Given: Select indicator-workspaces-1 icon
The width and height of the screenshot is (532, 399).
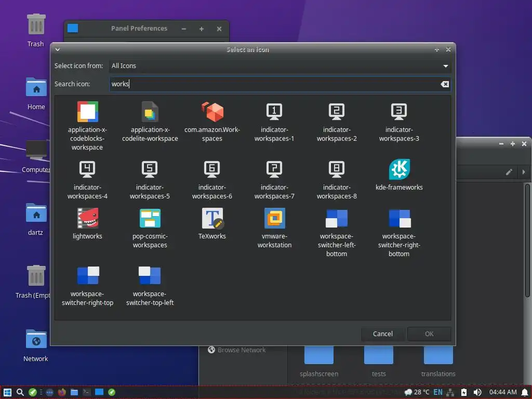Looking at the screenshot, I should coord(274,112).
